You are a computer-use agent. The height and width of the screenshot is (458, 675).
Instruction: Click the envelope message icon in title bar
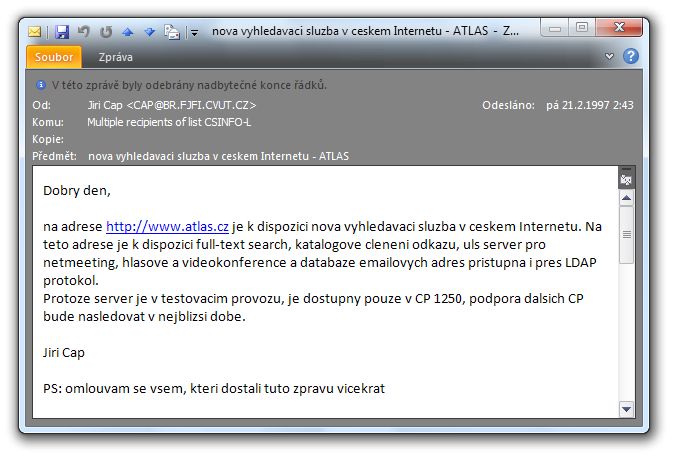tap(34, 32)
